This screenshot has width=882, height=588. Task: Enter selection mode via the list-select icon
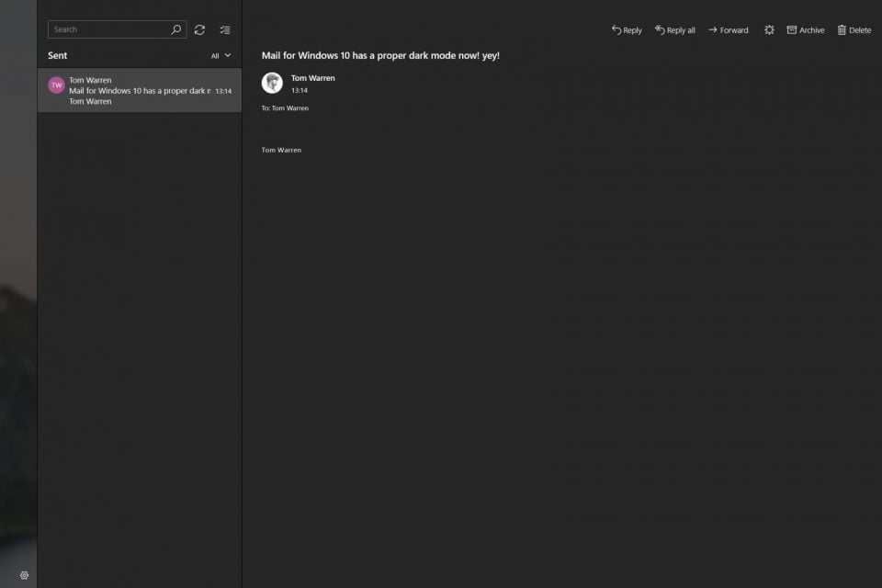(224, 28)
